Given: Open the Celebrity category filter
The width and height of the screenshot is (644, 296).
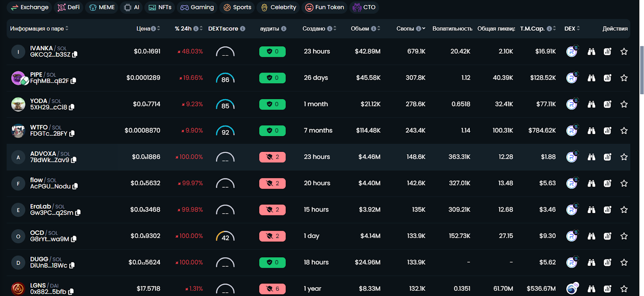Looking at the screenshot, I should pyautogui.click(x=279, y=7).
